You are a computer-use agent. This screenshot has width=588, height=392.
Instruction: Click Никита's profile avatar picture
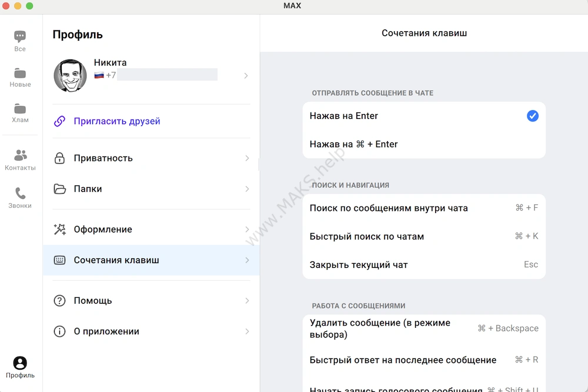[x=70, y=75]
